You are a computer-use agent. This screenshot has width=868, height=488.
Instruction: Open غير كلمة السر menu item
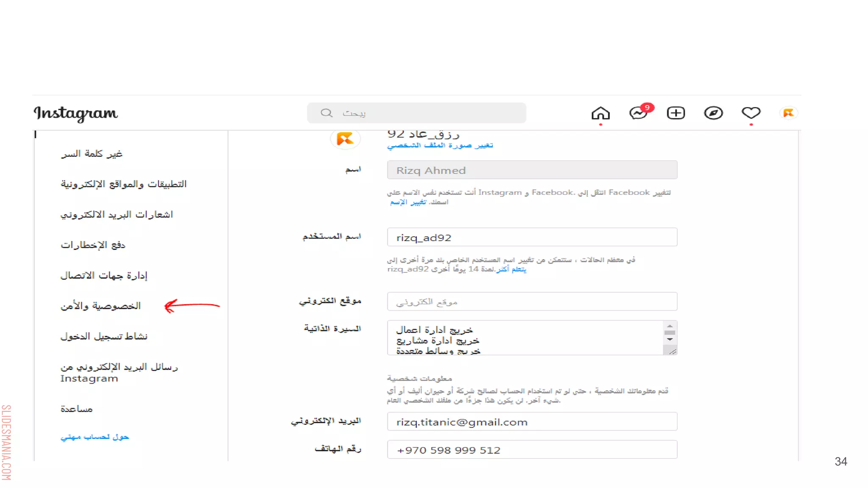[92, 153]
